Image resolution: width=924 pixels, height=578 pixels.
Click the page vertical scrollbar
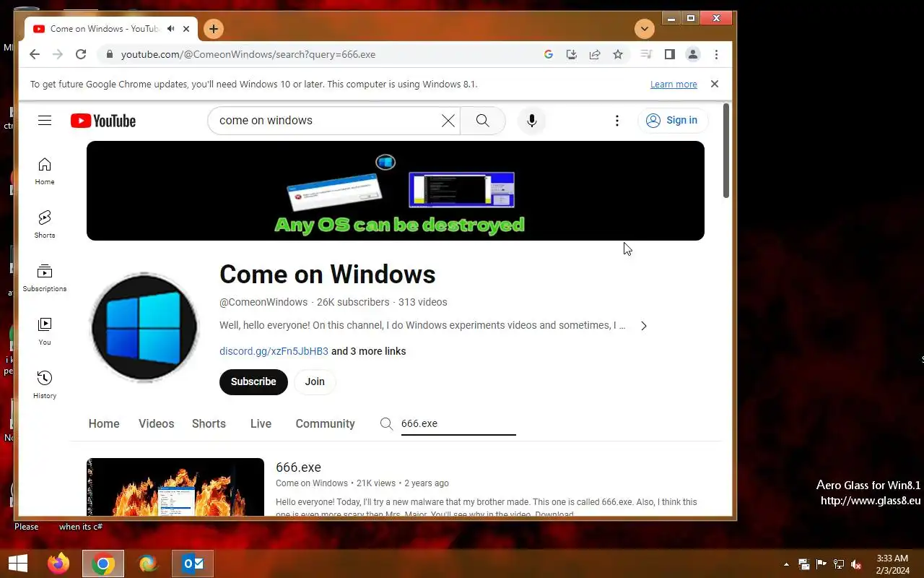pos(726,150)
